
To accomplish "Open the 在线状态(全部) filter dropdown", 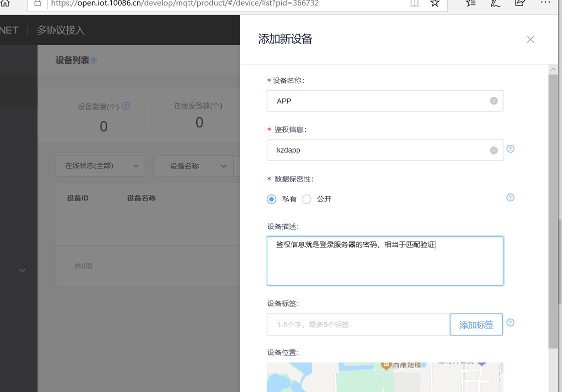I will coord(100,165).
